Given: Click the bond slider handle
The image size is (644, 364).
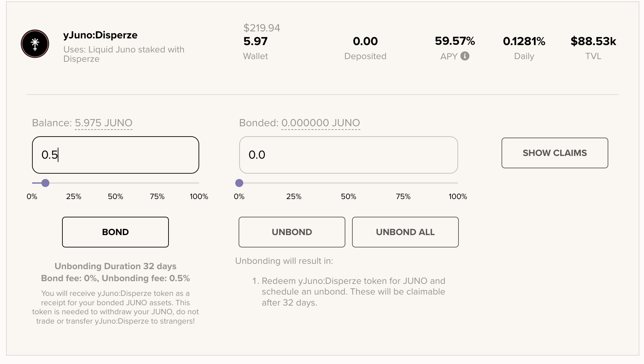Looking at the screenshot, I should [45, 183].
